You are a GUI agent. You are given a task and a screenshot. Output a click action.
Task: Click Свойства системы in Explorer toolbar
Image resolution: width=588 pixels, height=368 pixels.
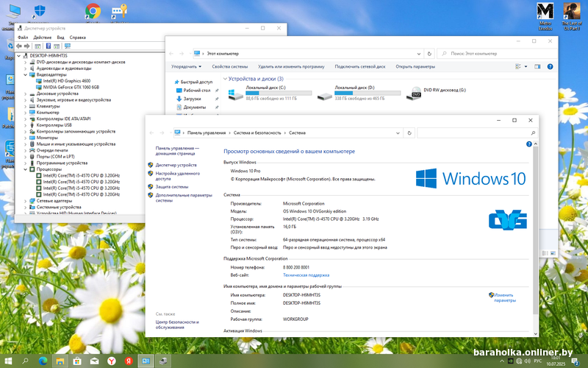pyautogui.click(x=230, y=66)
